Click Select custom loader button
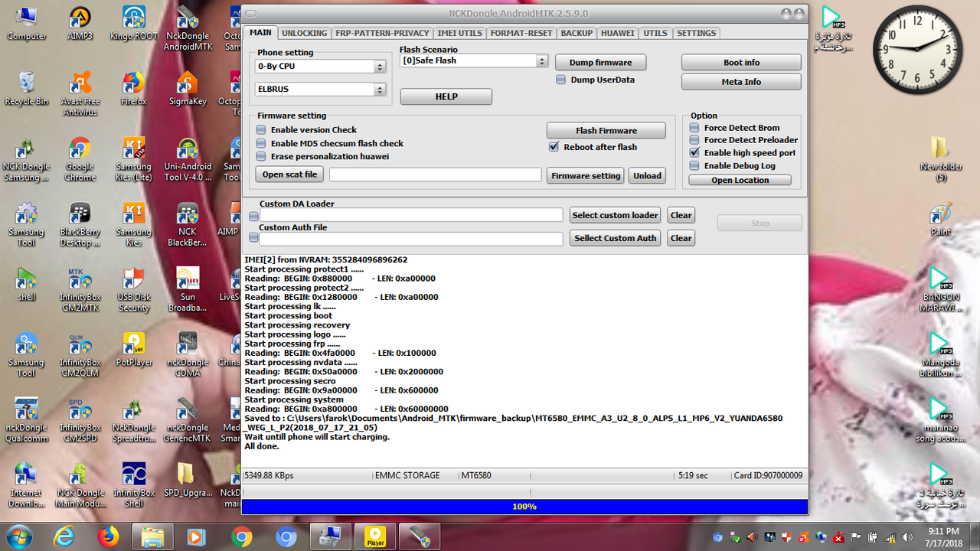Viewport: 980px width, 551px height. pos(616,215)
